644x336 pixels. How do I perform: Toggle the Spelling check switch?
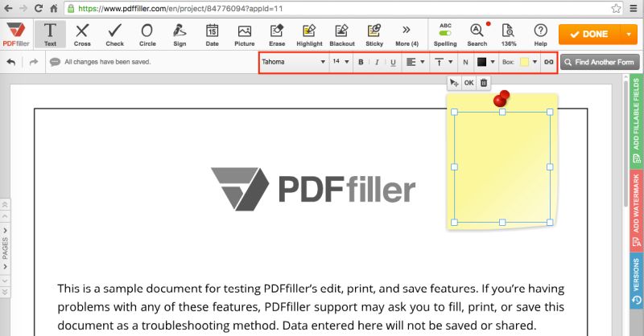tap(445, 33)
